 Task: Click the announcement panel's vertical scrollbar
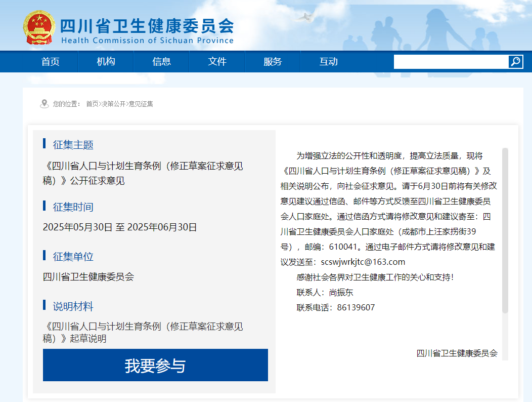[x=505, y=230]
